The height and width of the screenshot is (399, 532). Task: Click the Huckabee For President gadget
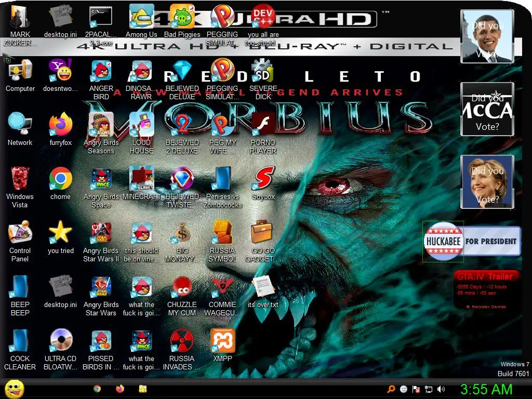[472, 241]
